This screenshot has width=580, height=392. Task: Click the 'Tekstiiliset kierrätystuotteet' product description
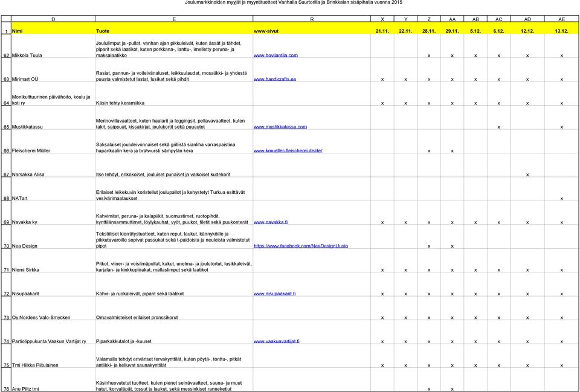173,240
